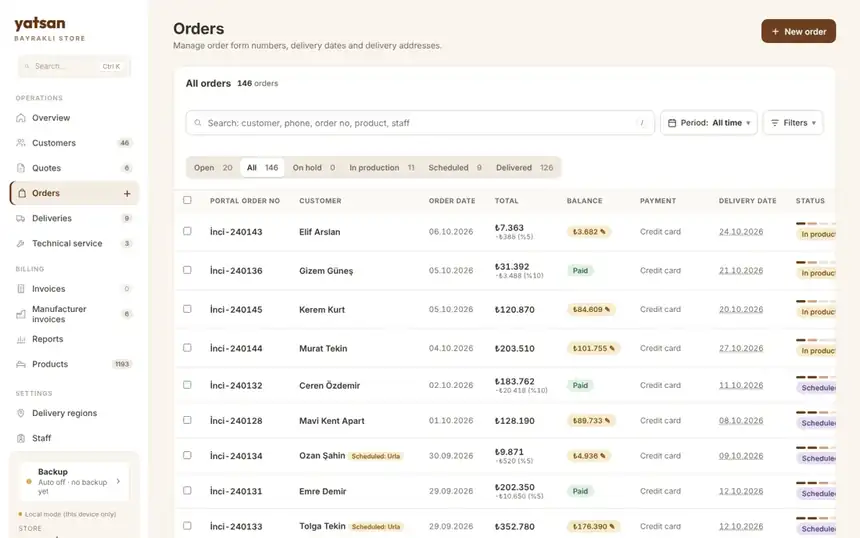The height and width of the screenshot is (538, 860).
Task: Switch to Scheduled orders tab
Action: point(455,168)
